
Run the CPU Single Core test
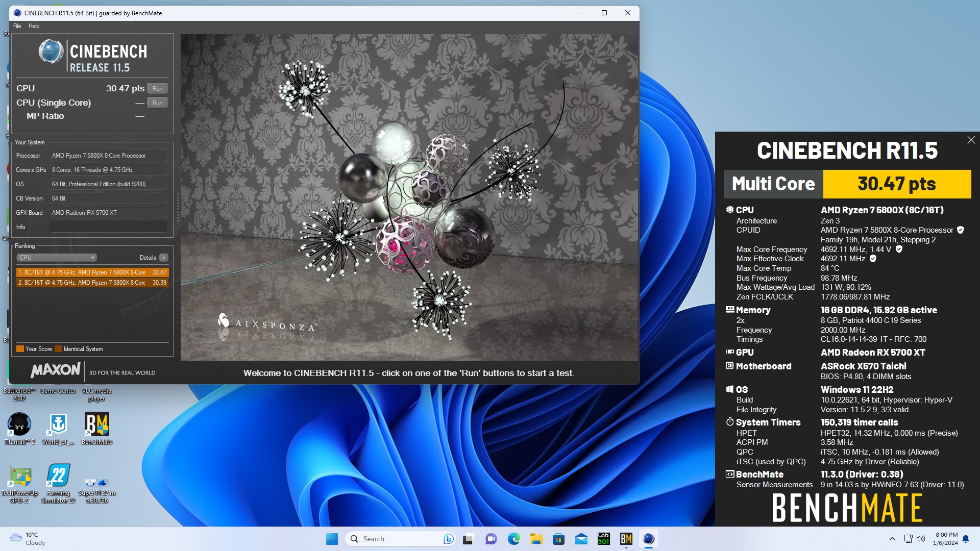tap(157, 103)
